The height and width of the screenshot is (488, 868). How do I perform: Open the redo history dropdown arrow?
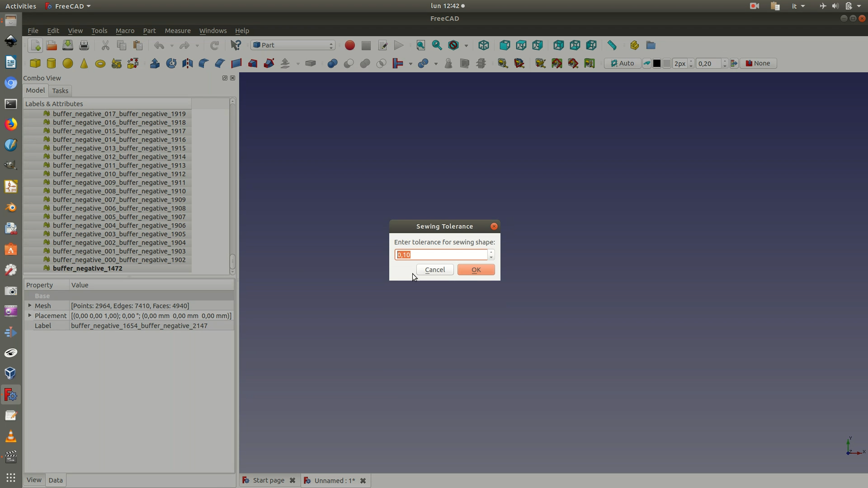197,46
